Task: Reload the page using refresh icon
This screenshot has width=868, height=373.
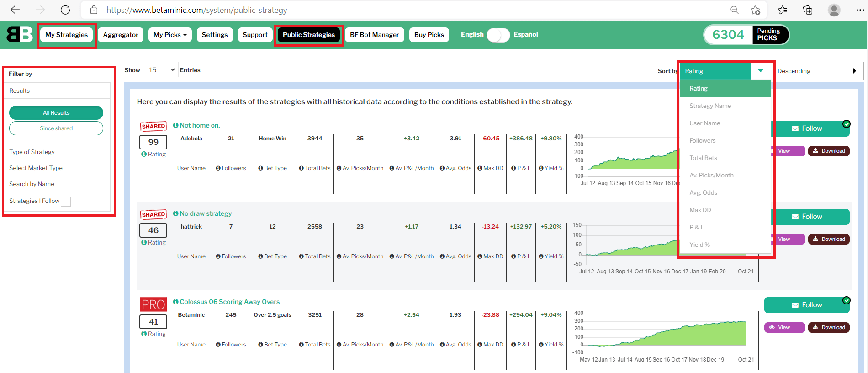Action: pyautogui.click(x=65, y=10)
